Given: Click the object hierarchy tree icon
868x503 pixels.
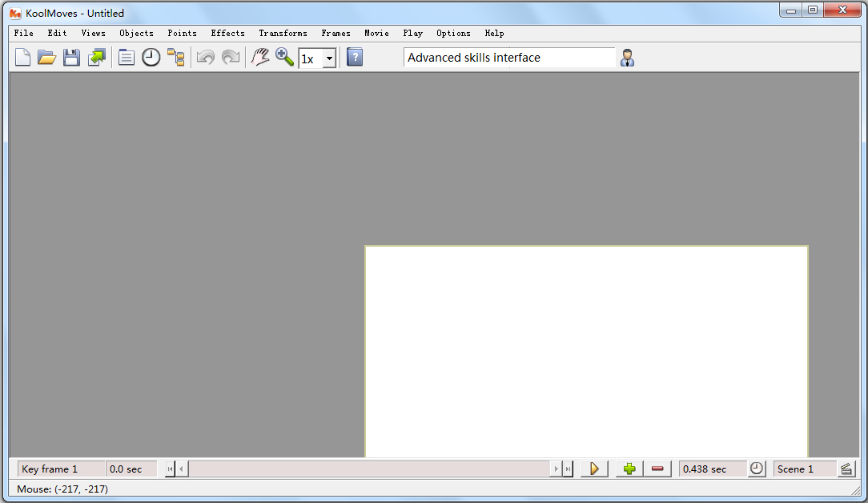Looking at the screenshot, I should click(x=176, y=57).
